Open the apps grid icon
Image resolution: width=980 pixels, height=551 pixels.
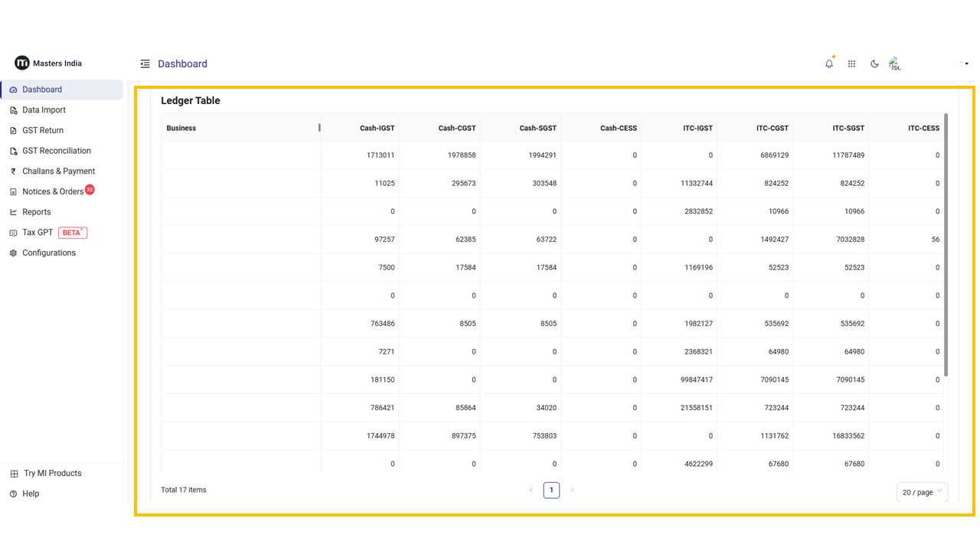click(x=851, y=64)
